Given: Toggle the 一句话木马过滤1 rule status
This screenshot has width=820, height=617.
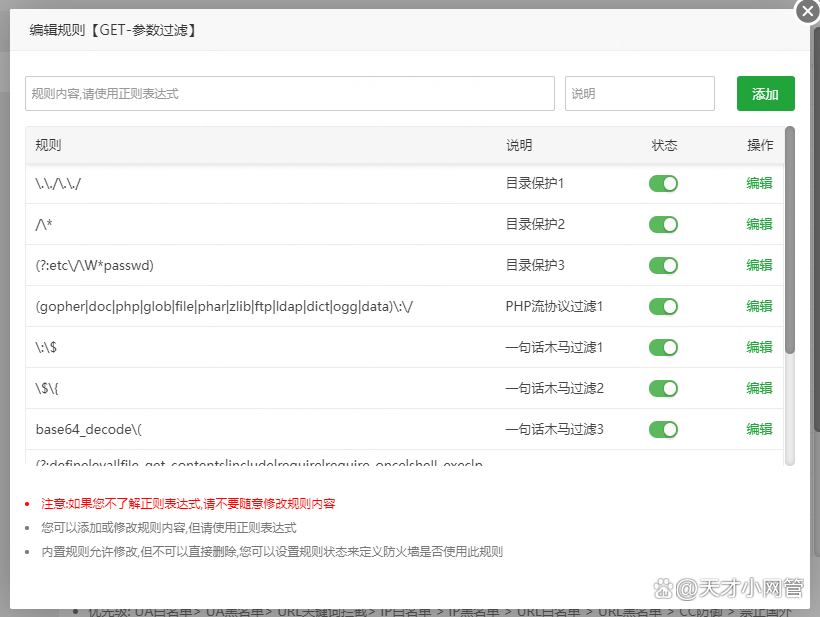Looking at the screenshot, I should point(664,347).
